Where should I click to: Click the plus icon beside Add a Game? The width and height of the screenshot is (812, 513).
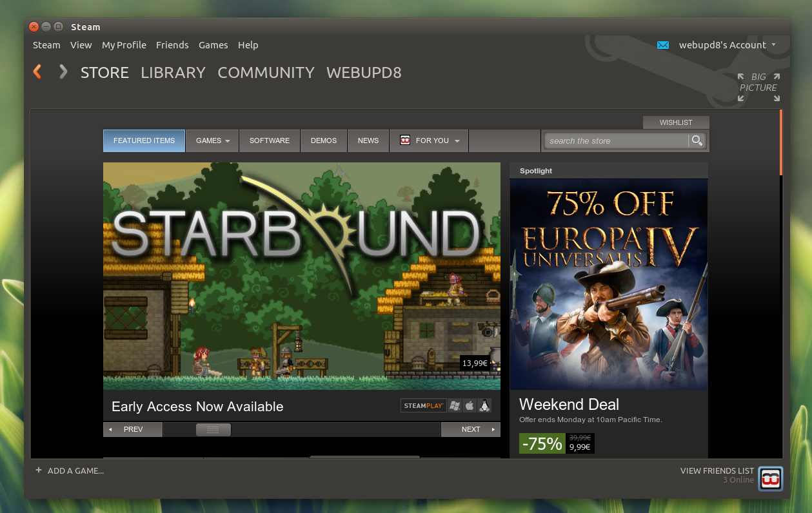[x=39, y=470]
